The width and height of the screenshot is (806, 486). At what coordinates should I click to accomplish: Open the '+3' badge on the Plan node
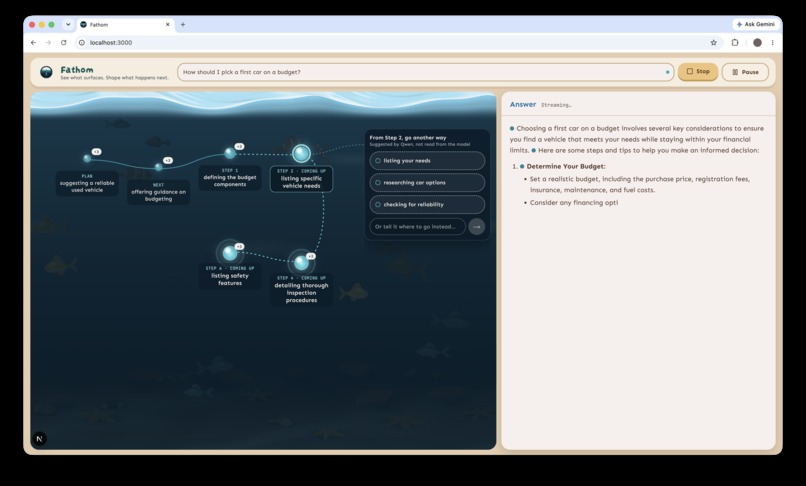[97, 152]
